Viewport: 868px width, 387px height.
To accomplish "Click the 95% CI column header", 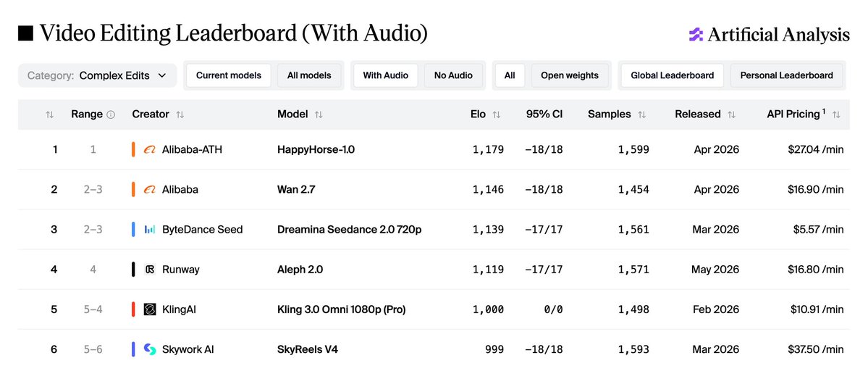I will click(544, 115).
